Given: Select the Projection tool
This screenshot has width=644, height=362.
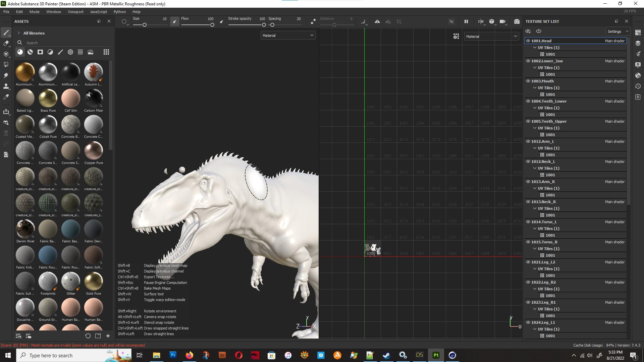Looking at the screenshot, I should pos(6,54).
